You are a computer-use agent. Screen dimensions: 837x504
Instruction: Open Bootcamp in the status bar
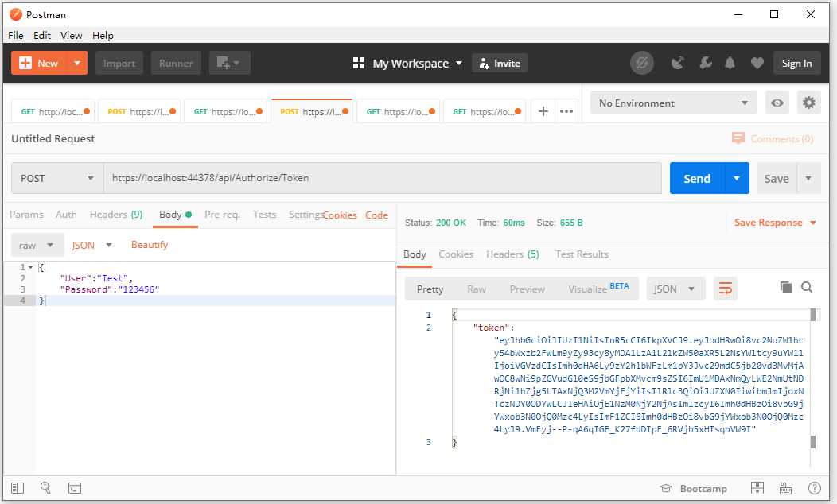coord(694,489)
